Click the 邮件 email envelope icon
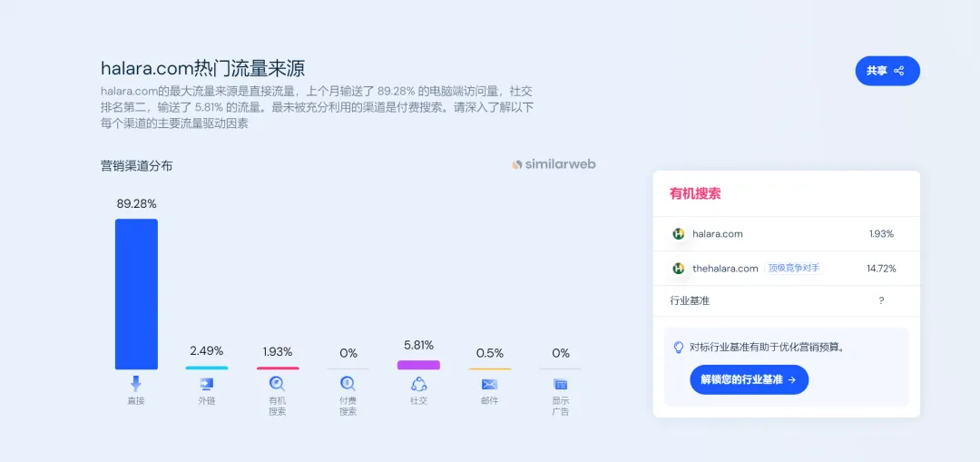This screenshot has height=462, width=980. click(489, 384)
